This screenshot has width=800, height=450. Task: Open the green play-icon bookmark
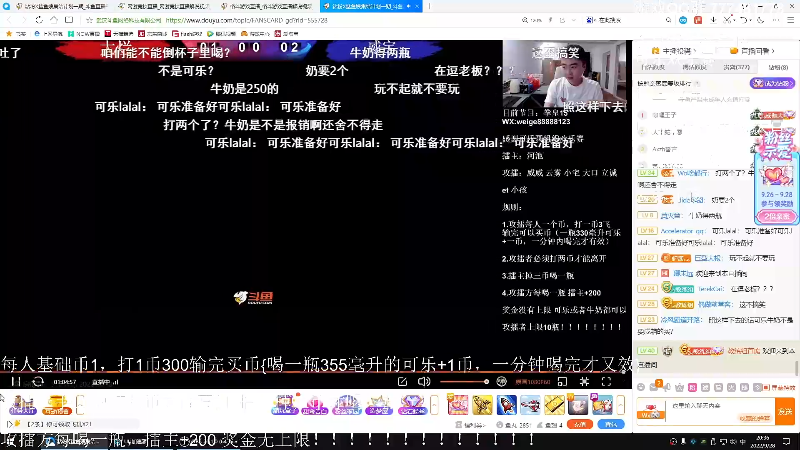coord(221,34)
